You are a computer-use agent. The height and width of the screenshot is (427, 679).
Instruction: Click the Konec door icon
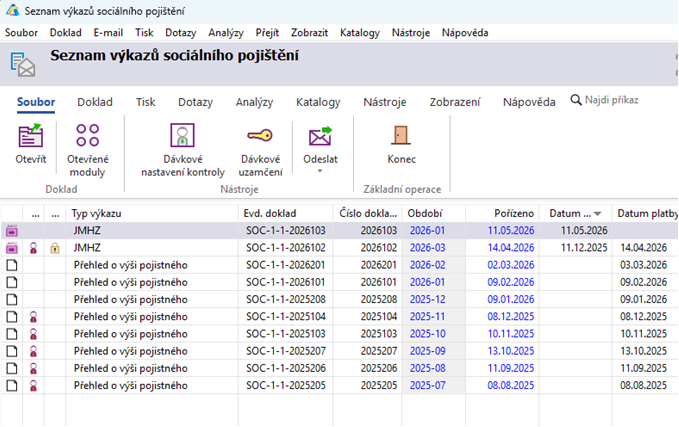tap(401, 135)
